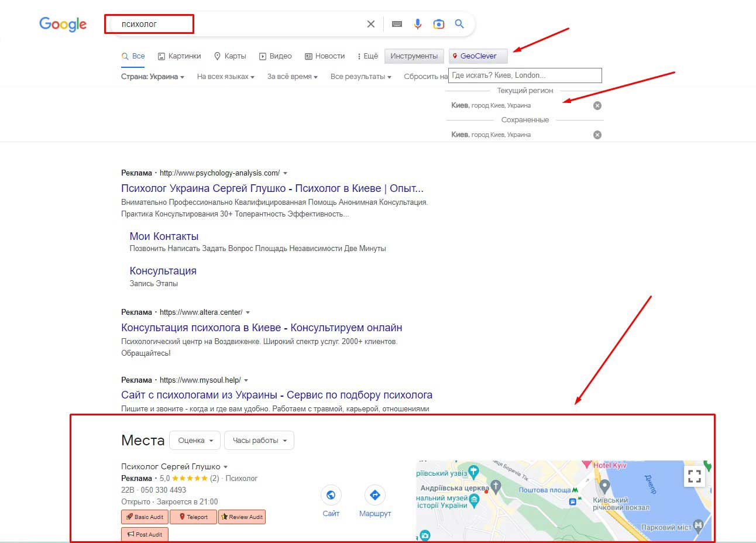Image resolution: width=756 pixels, height=543 pixels.
Task: Open the На всех языках dropdown
Action: click(x=226, y=77)
